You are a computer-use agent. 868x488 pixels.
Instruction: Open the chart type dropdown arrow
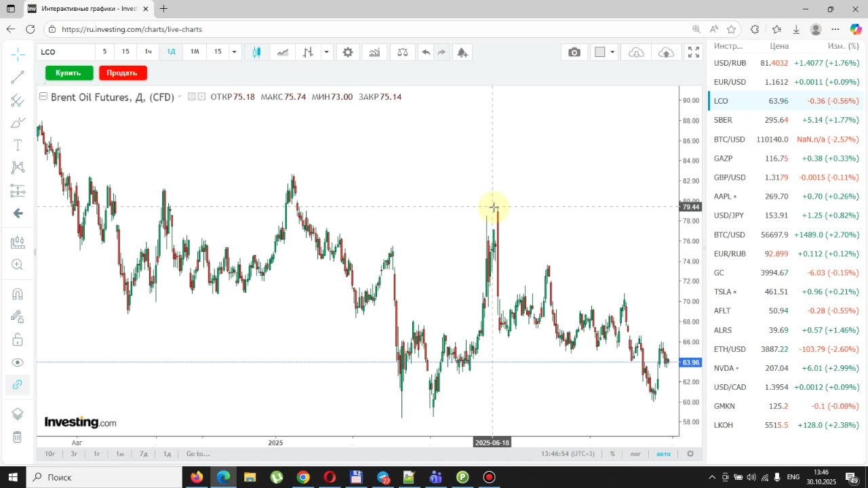click(x=326, y=52)
